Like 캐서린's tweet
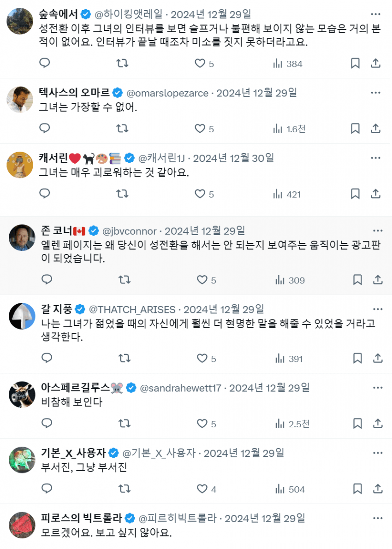 pos(200,194)
